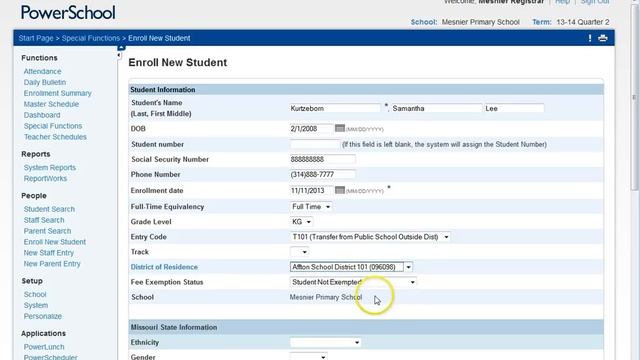The image size is (640, 360).
Task: Open Parent Search link
Action: [47, 231]
